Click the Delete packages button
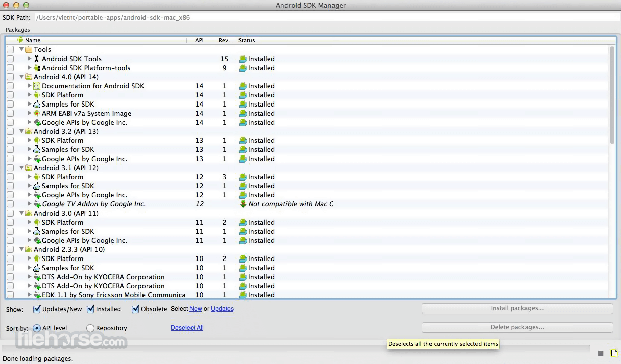Screen dimensions: 621x364 tap(517, 327)
